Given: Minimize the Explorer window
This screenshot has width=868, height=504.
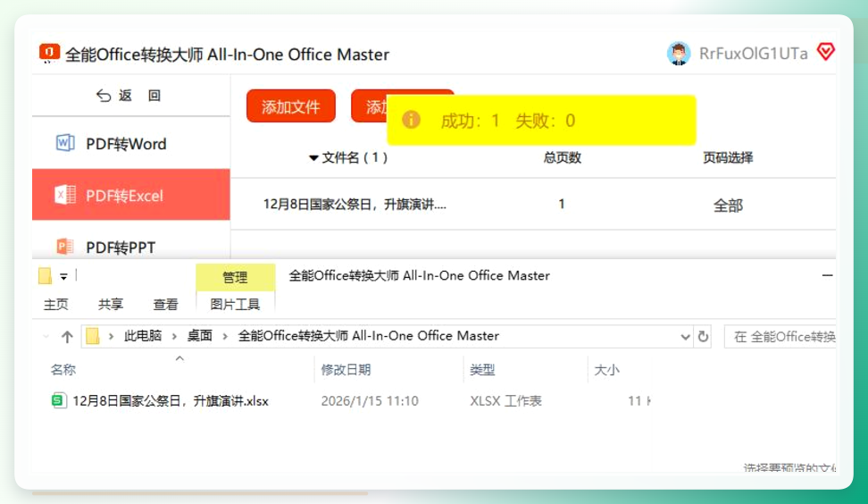Looking at the screenshot, I should pyautogui.click(x=827, y=275).
